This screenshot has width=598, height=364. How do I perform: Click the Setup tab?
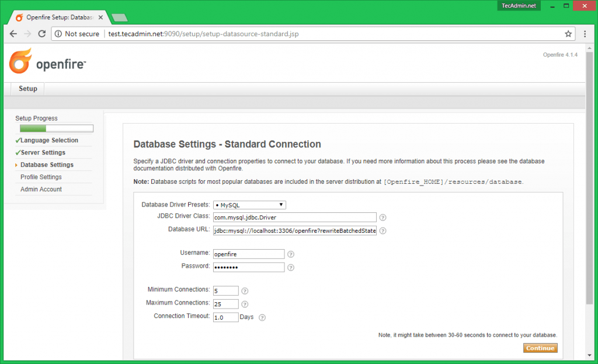(28, 89)
